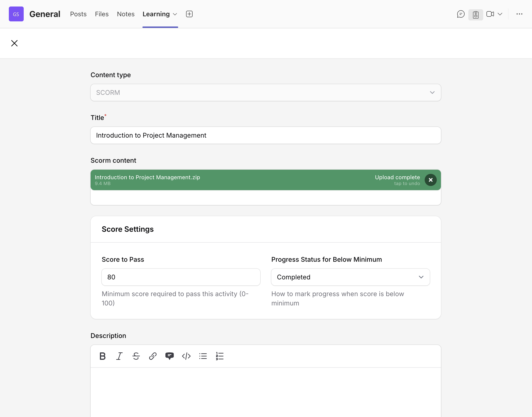Viewport: 532px width, 417px height.
Task: Click the Score to Pass input field
Action: (x=181, y=277)
